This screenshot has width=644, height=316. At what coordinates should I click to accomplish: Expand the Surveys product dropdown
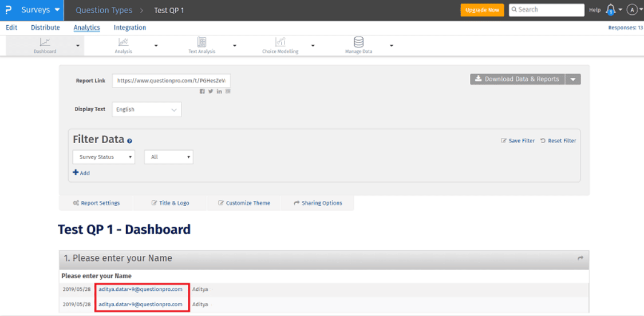tap(57, 10)
